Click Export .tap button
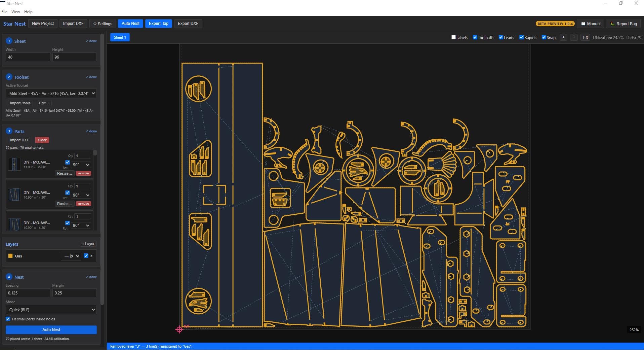 pyautogui.click(x=159, y=24)
